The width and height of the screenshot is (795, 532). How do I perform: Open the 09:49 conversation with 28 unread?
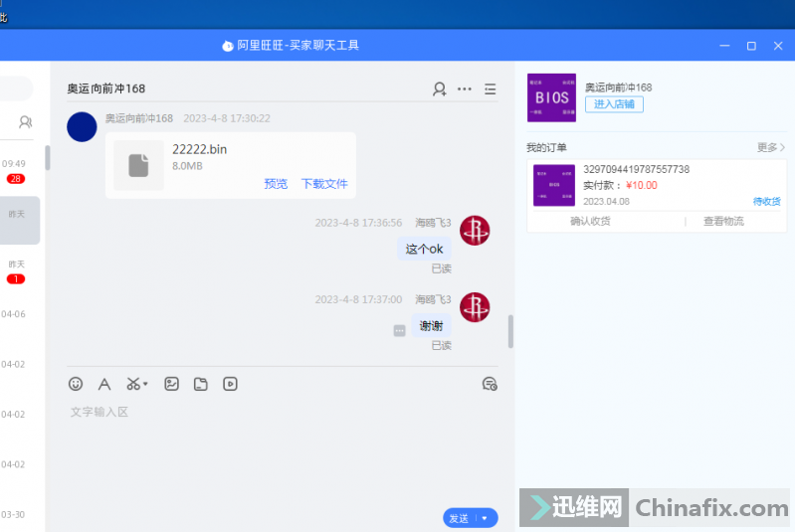[20, 171]
